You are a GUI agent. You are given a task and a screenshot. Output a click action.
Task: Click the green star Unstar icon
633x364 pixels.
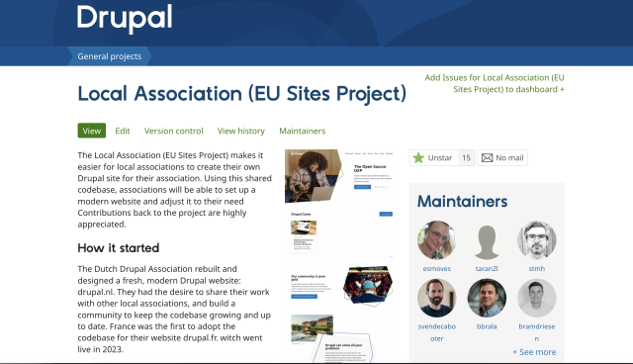pyautogui.click(x=418, y=158)
